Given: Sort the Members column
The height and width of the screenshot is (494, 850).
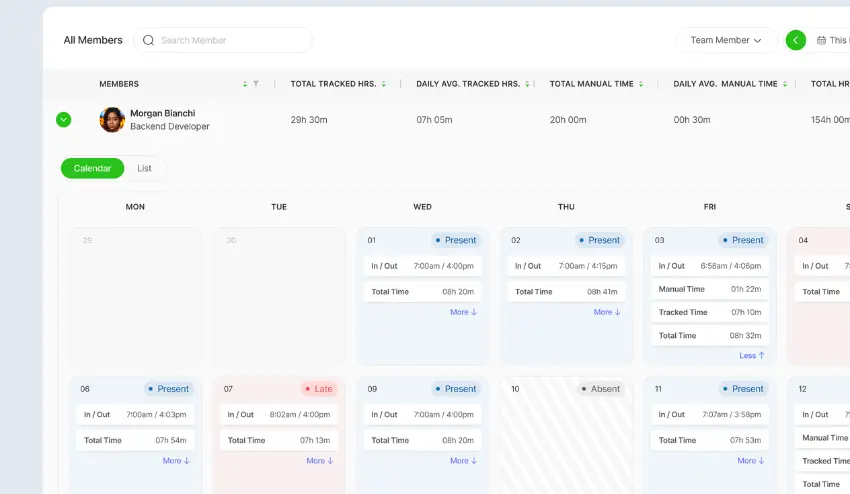Looking at the screenshot, I should point(245,84).
